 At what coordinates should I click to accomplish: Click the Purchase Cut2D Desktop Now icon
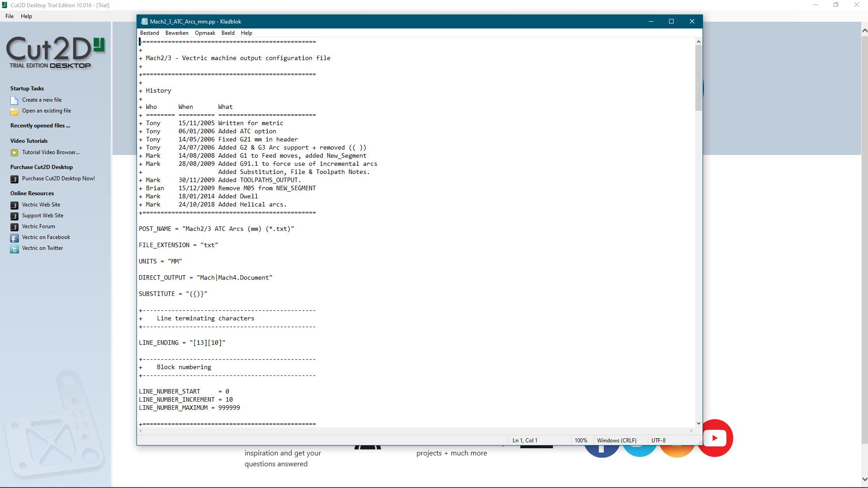click(14, 179)
